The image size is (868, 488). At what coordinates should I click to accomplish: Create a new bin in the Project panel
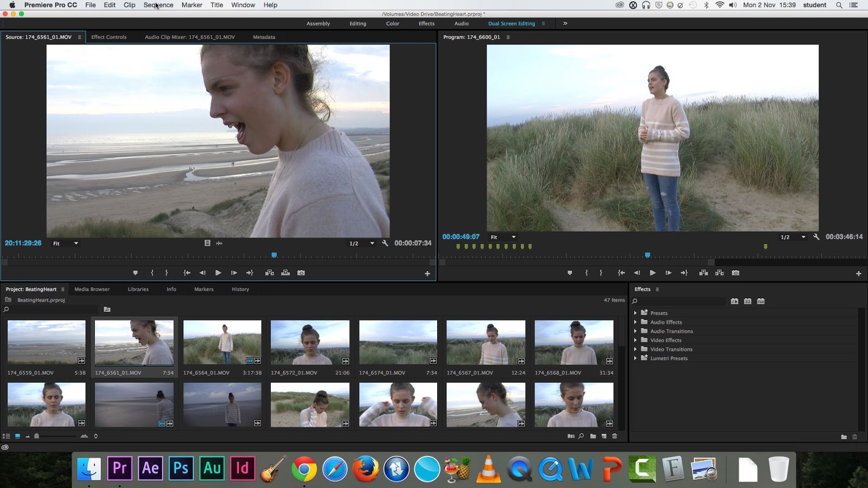click(x=593, y=436)
